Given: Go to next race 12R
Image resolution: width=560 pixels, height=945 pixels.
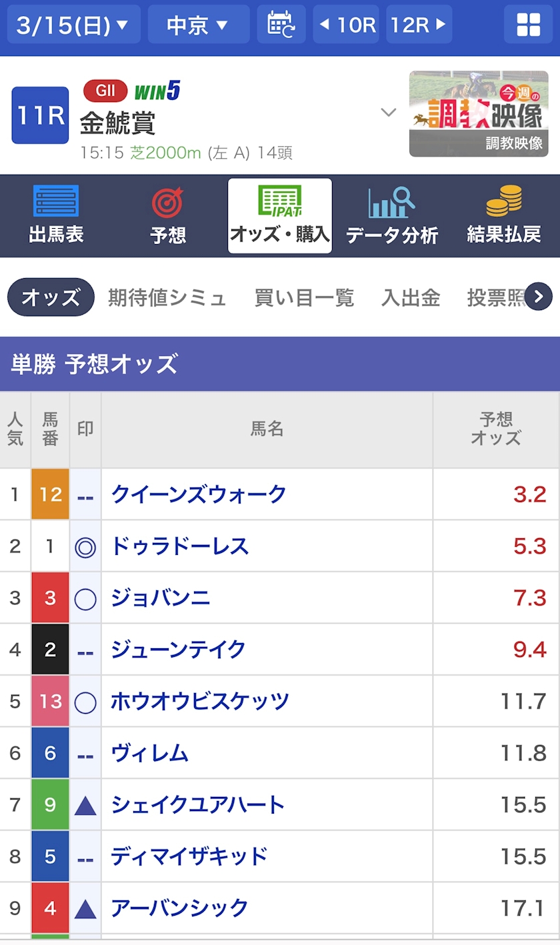Looking at the screenshot, I should [419, 25].
